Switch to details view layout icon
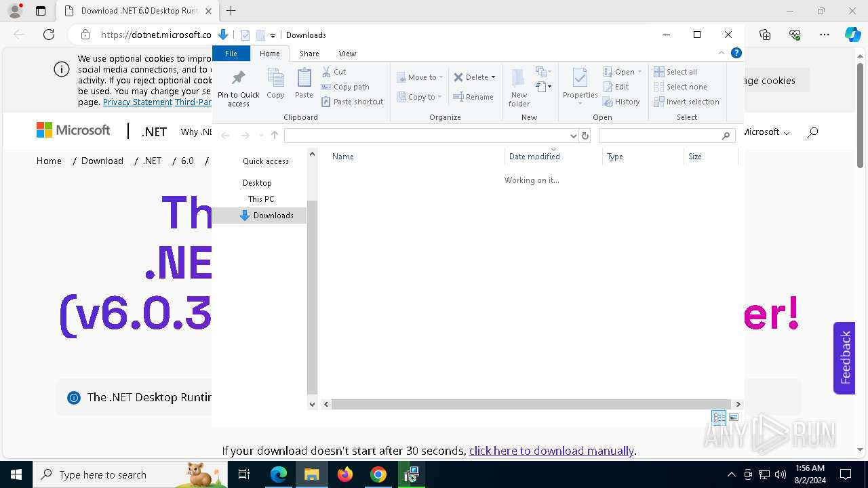This screenshot has width=868, height=488. tap(719, 418)
